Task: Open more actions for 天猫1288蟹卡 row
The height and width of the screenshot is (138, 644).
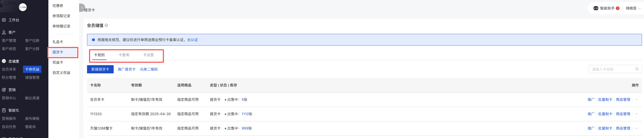Action: 636,128
